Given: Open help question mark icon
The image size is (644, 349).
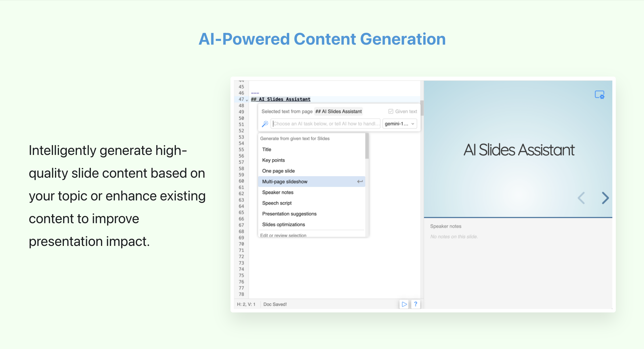Looking at the screenshot, I should tap(416, 304).
